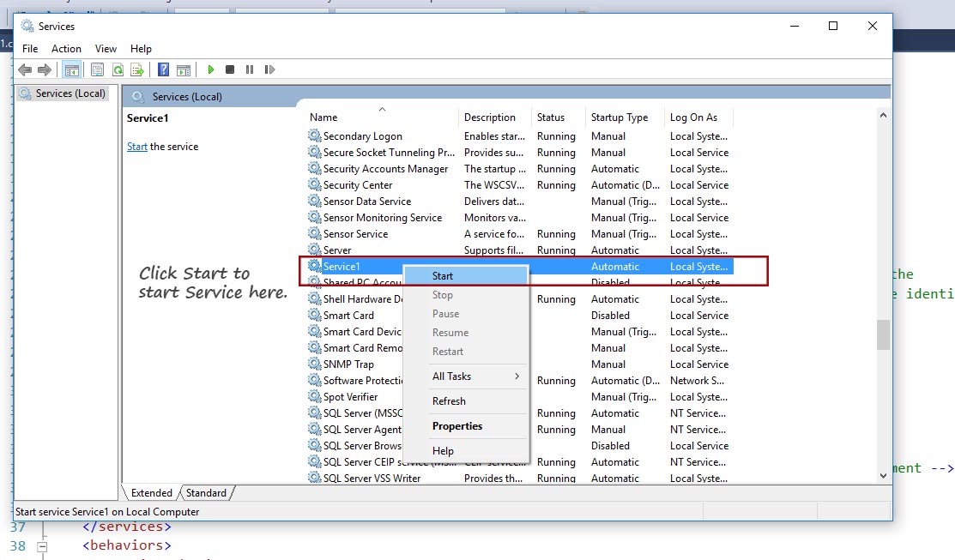This screenshot has width=955, height=560.
Task: Click the Refresh toolbar icon
Action: point(118,70)
